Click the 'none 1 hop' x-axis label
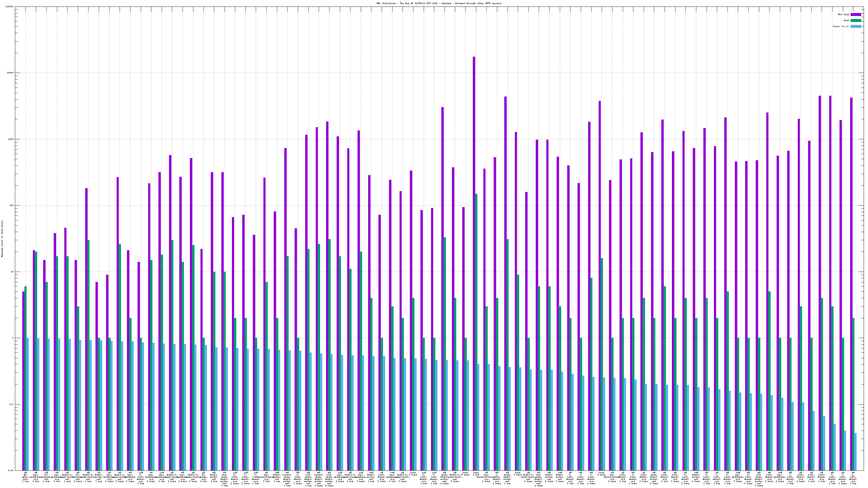 [x=476, y=474]
